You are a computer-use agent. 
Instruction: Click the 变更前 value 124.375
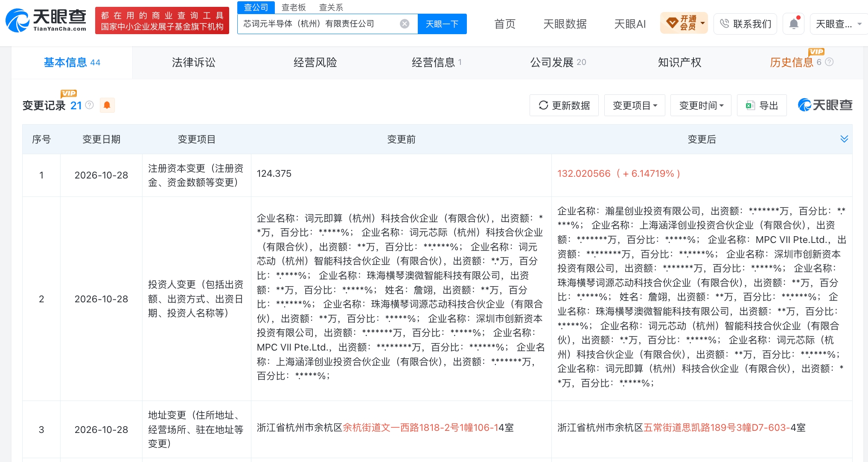coord(274,174)
